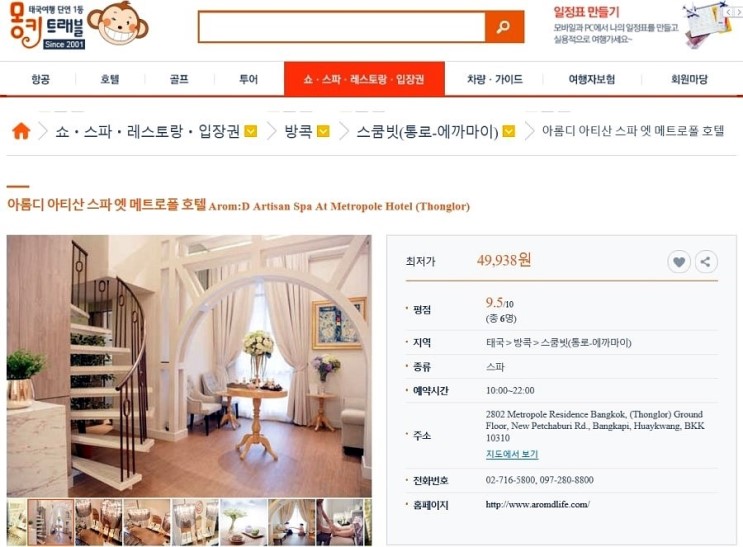Click the home icon in breadcrumb

coord(21,131)
